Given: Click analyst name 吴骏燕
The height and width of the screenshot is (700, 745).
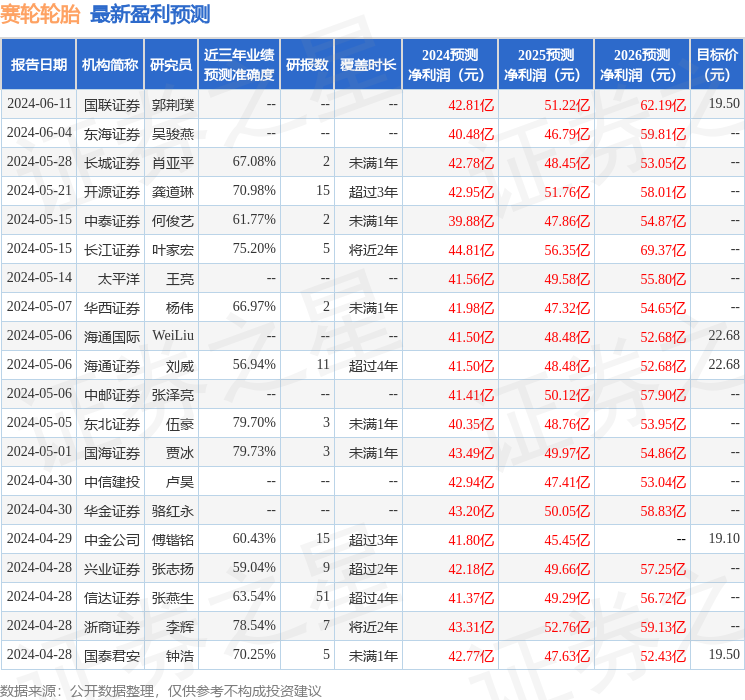Looking at the screenshot, I should click(173, 134).
